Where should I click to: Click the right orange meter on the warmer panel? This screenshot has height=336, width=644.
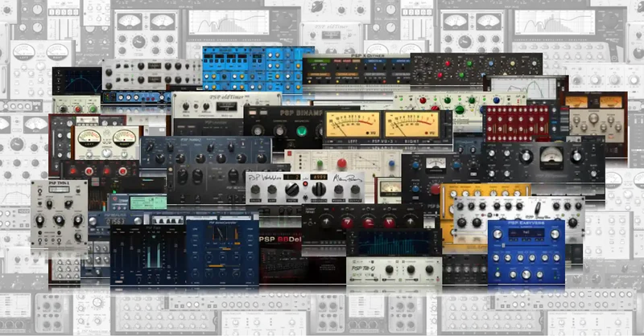[x=610, y=102]
